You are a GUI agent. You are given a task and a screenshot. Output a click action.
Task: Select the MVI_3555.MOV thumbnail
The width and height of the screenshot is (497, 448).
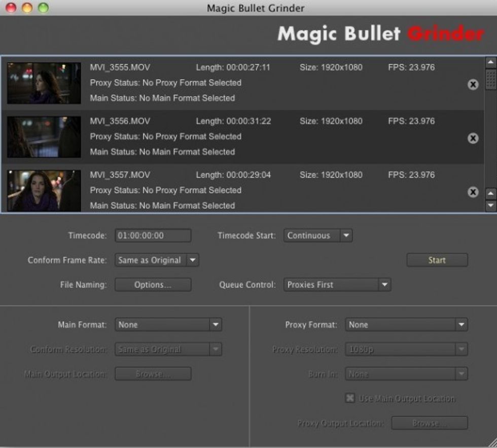click(44, 83)
